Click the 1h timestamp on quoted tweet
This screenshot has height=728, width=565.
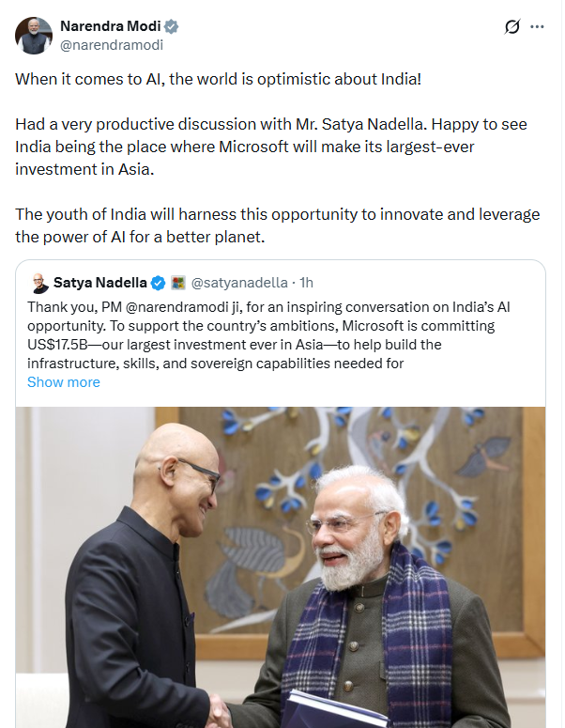click(x=304, y=282)
